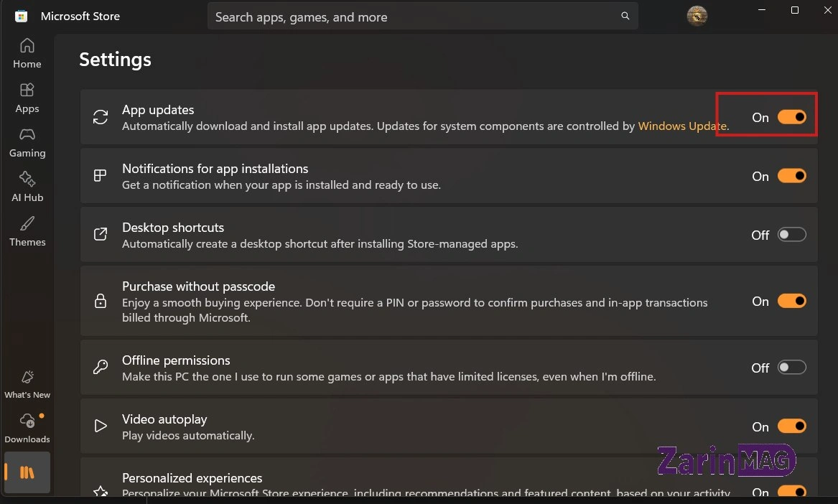Disable Notifications for app installations toggle
Image resolution: width=838 pixels, height=504 pixels.
[791, 176]
